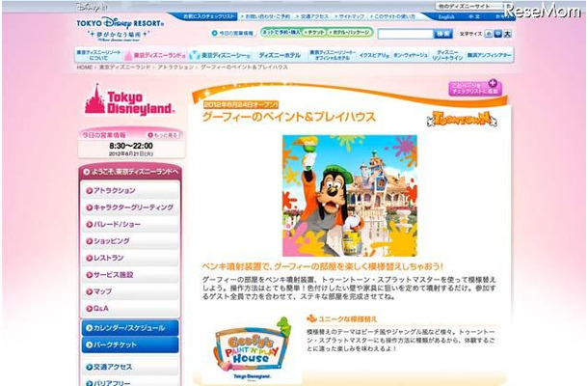The height and width of the screenshot is (386, 588).
Task: Open カレンダー/スケジュール blue sidebar button
Action: (x=130, y=328)
